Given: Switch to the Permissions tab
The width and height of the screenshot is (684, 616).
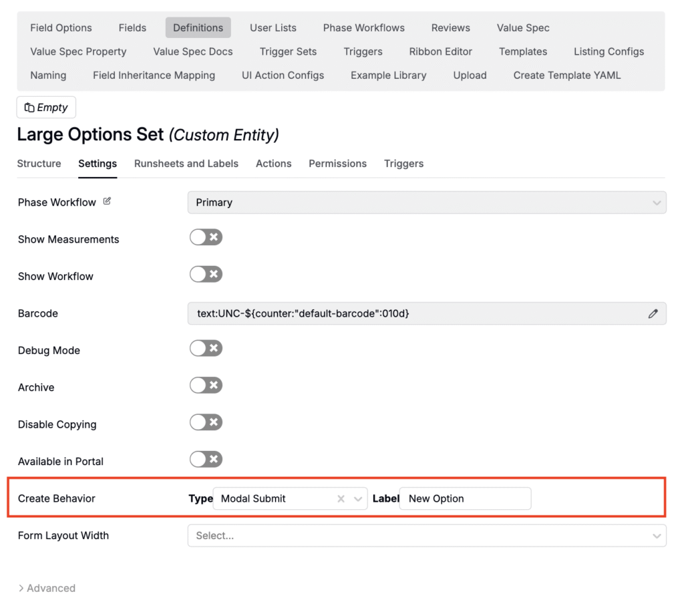Looking at the screenshot, I should [x=337, y=164].
